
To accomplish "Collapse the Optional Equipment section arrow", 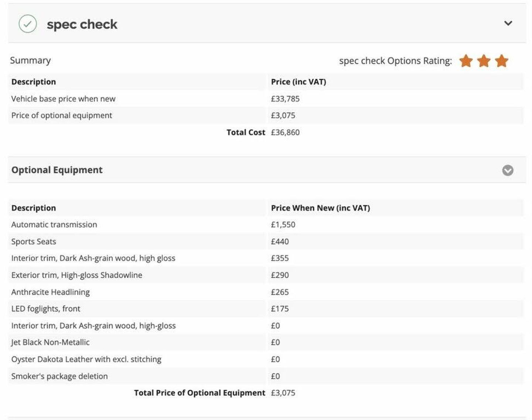I will pos(508,170).
